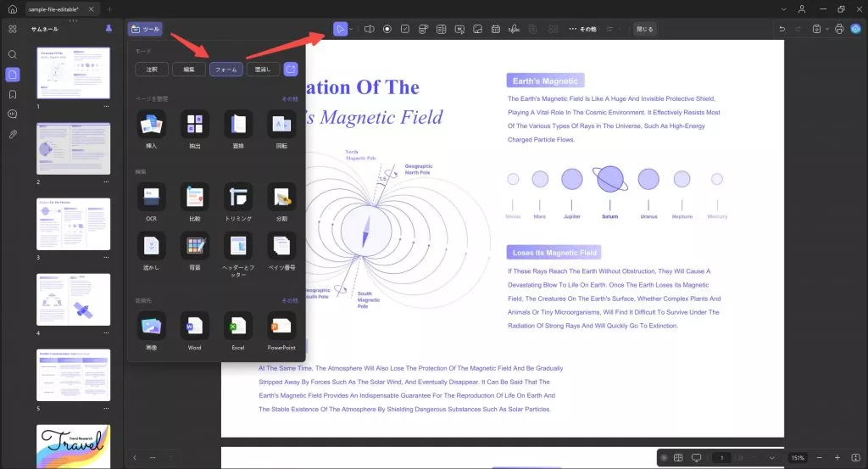Screen dimensions: 868x469
Task: Add a dropdown form field
Action: click(x=424, y=29)
